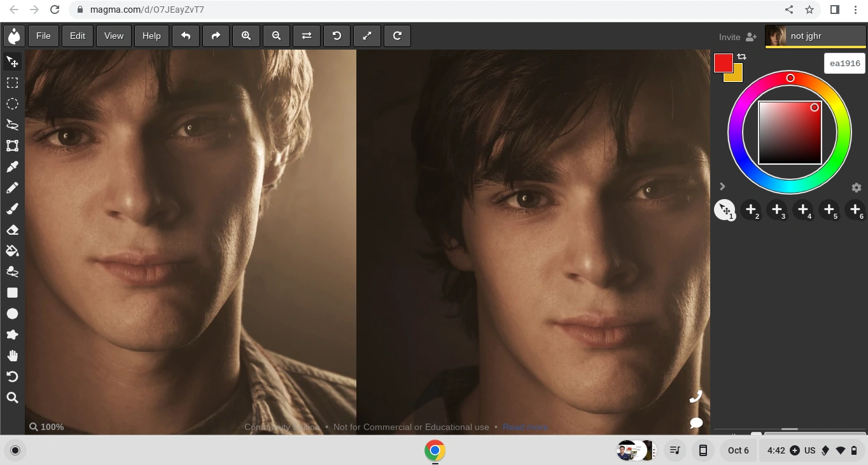Collapse the color panel with the chevron
Screen dimensions: 868x465
[722, 186]
